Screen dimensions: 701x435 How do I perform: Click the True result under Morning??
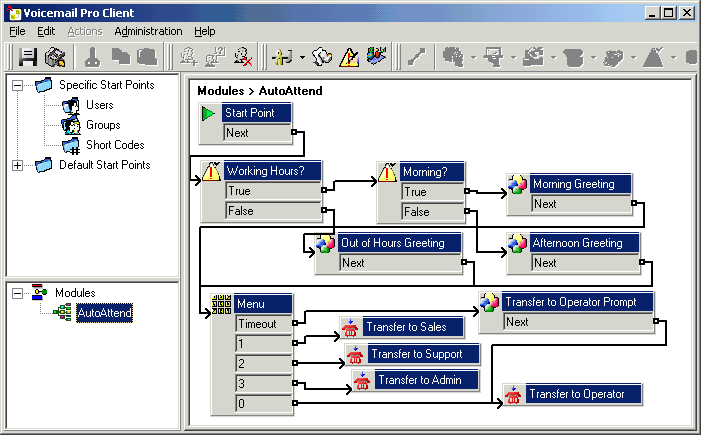[x=433, y=192]
